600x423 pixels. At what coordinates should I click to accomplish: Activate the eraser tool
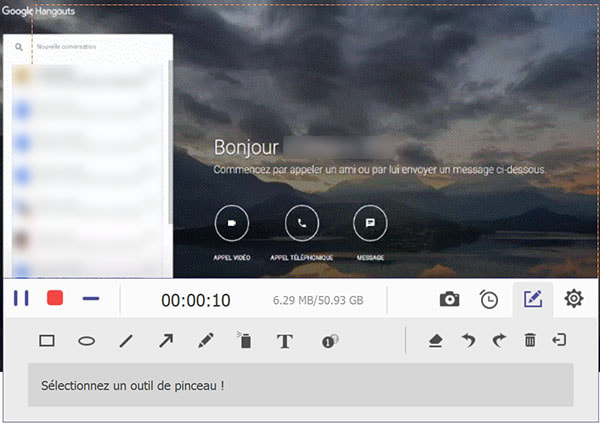pyautogui.click(x=435, y=341)
